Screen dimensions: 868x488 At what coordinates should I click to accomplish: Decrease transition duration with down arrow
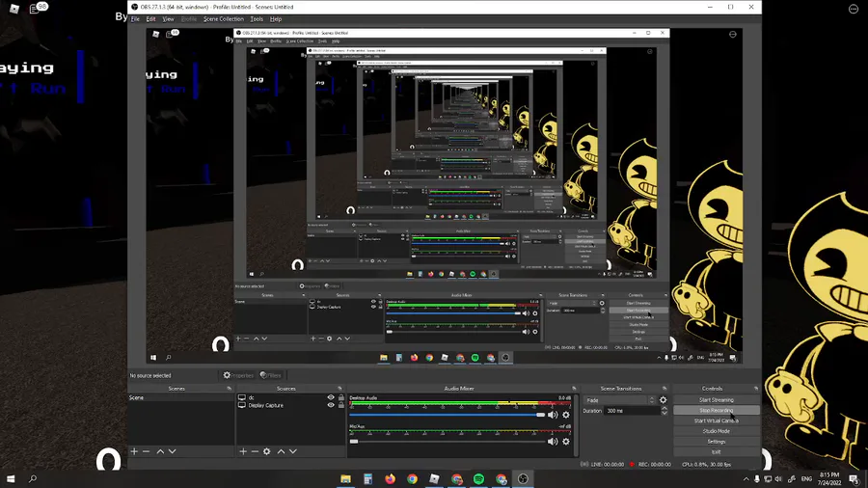665,414
